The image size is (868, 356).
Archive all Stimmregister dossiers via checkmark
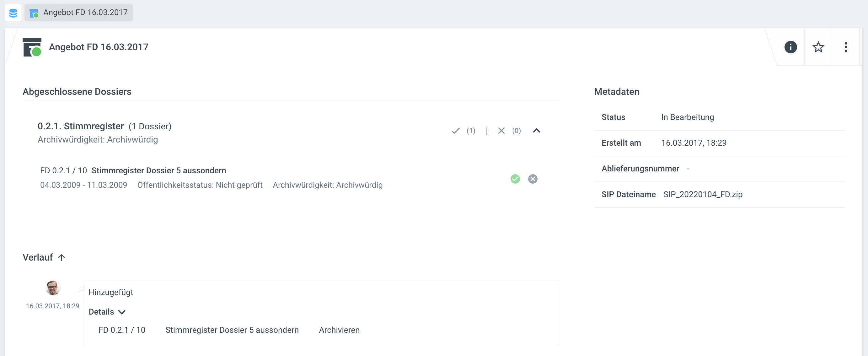click(x=456, y=131)
